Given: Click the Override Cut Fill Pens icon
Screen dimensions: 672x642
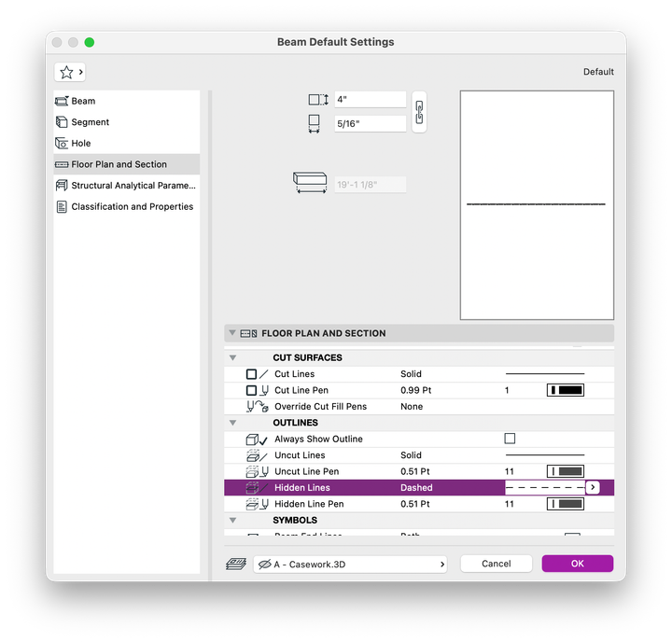Looking at the screenshot, I should pyautogui.click(x=258, y=406).
